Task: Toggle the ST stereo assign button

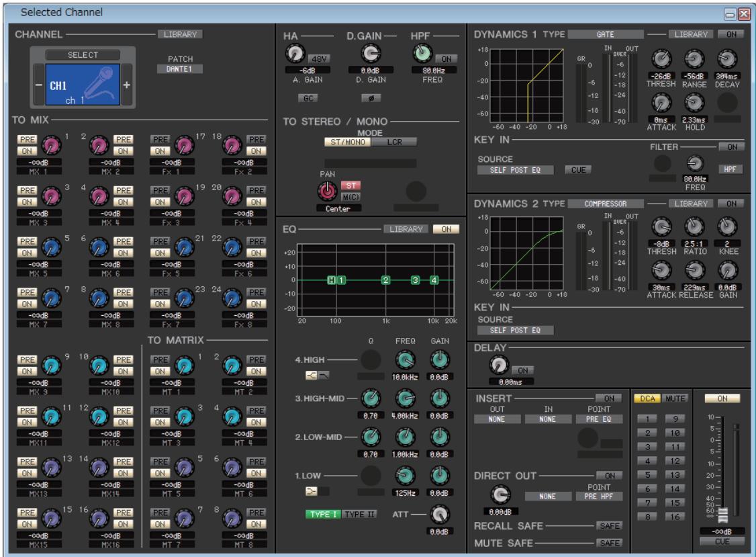Action: click(351, 185)
